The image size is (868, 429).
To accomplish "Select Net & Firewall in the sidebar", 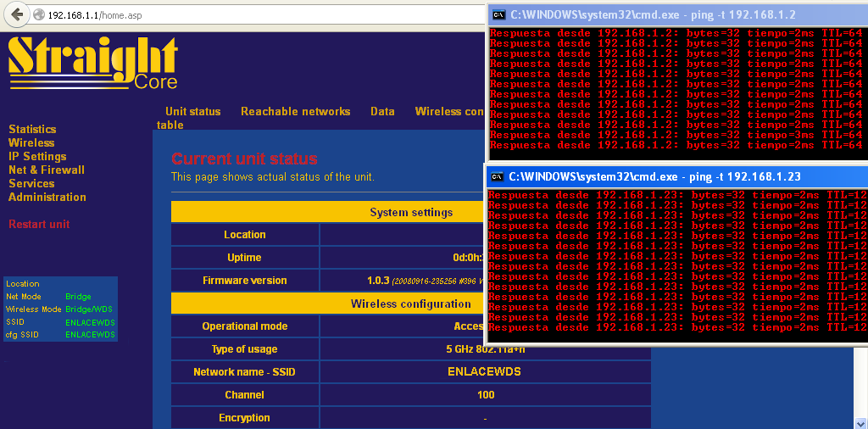I will (47, 170).
